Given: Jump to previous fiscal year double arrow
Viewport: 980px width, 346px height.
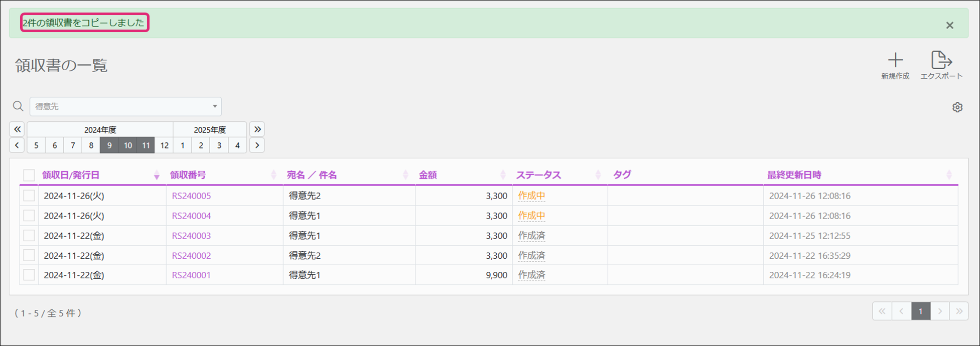Looking at the screenshot, I should click(17, 129).
